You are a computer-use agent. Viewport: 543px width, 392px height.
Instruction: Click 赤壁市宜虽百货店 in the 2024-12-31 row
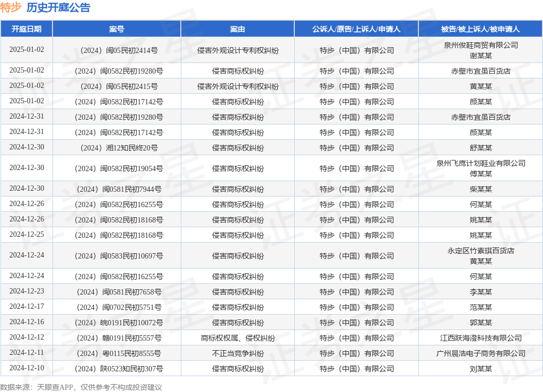pyautogui.click(x=480, y=117)
